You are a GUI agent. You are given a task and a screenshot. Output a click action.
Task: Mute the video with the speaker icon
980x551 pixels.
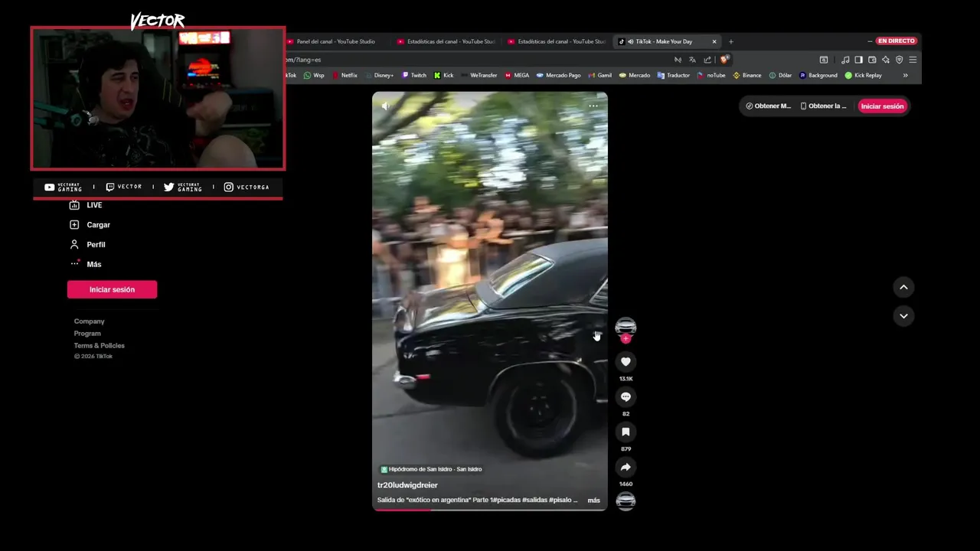point(385,106)
